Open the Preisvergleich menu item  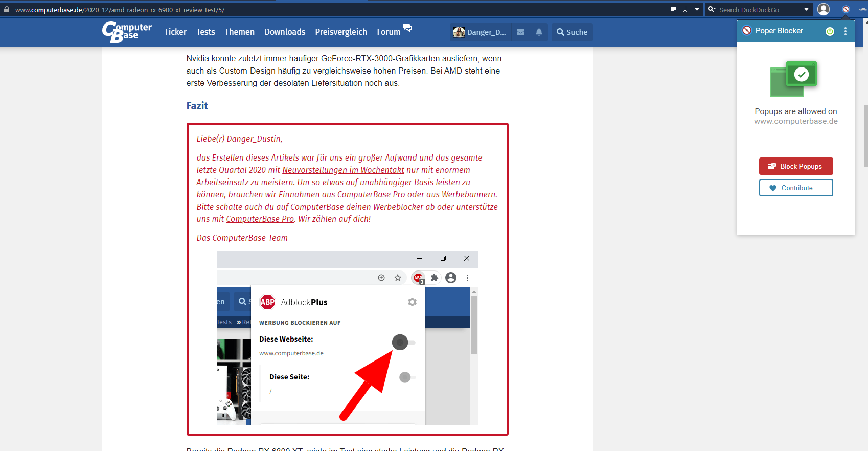pyautogui.click(x=341, y=32)
